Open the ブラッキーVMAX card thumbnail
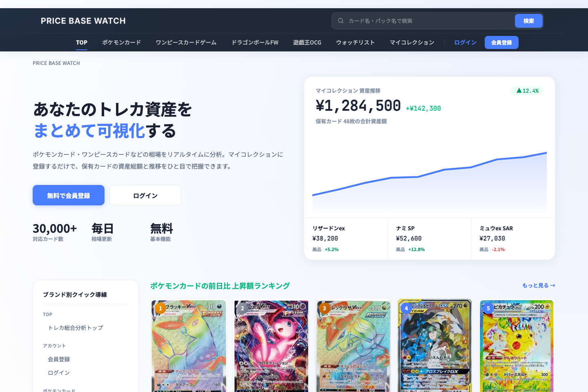This screenshot has width=588, height=392. tap(189, 346)
